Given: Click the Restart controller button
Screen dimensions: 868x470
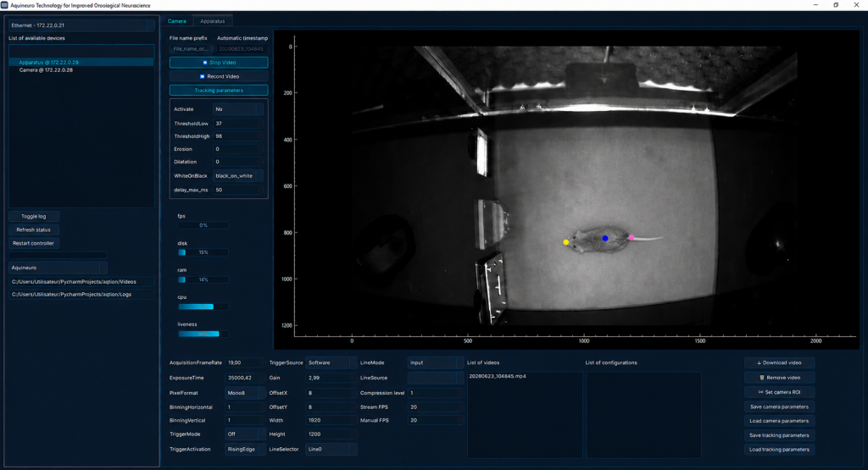Looking at the screenshot, I should [34, 243].
